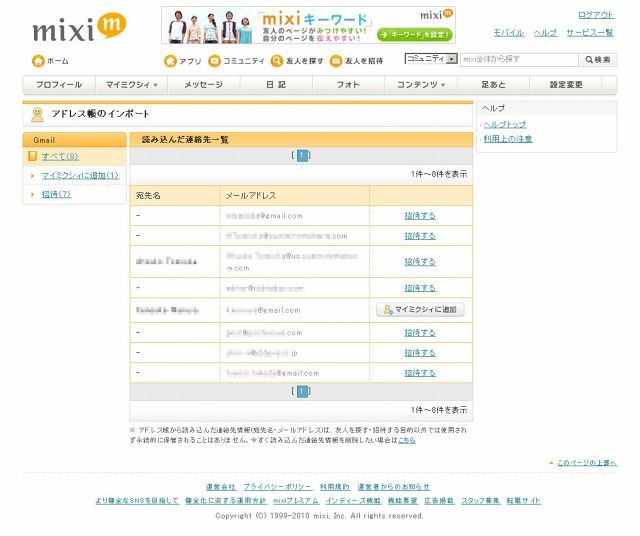
Task: Click 招待する for the row below マイミクシィに追加
Action: click(x=420, y=333)
